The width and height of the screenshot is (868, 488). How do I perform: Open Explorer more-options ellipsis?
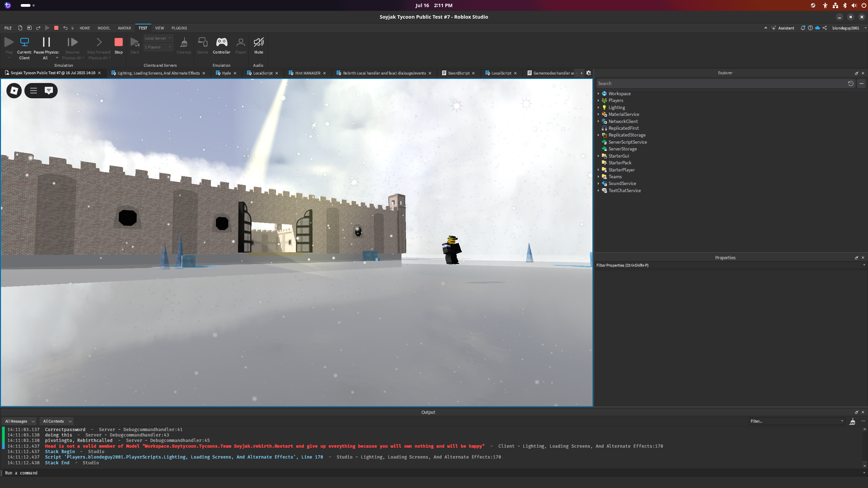tap(861, 83)
